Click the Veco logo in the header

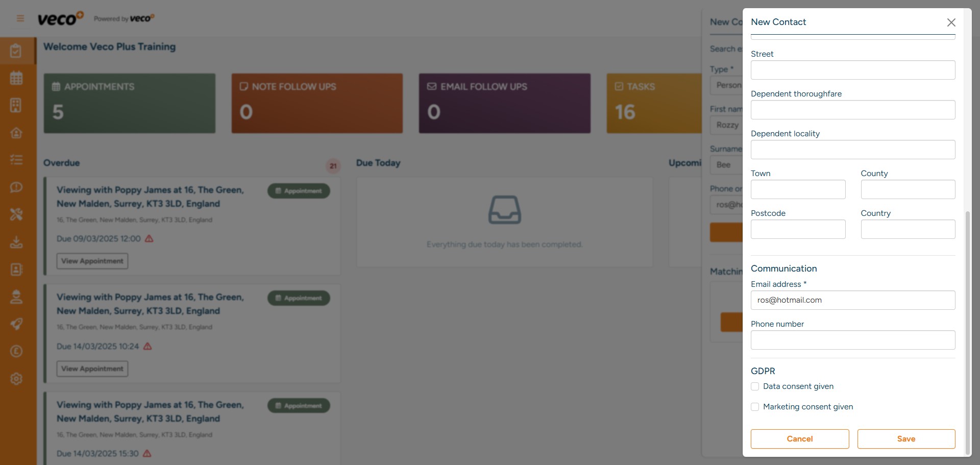60,18
